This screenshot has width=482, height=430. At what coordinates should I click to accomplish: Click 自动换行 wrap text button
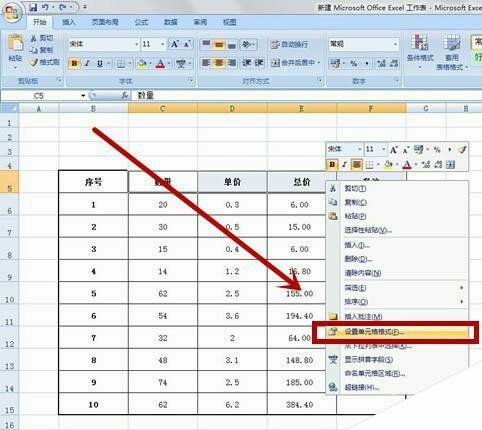[289, 44]
